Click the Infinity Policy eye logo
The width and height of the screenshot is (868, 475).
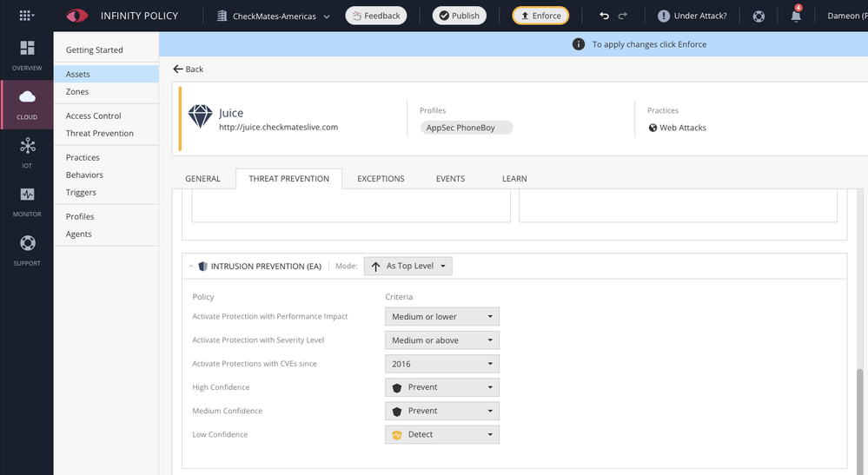click(x=77, y=16)
